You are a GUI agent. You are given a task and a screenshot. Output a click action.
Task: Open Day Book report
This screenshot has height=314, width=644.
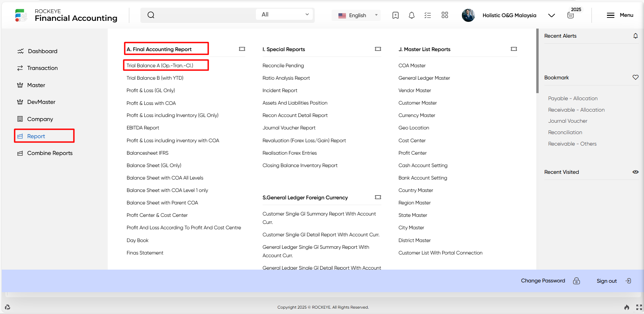(x=137, y=240)
